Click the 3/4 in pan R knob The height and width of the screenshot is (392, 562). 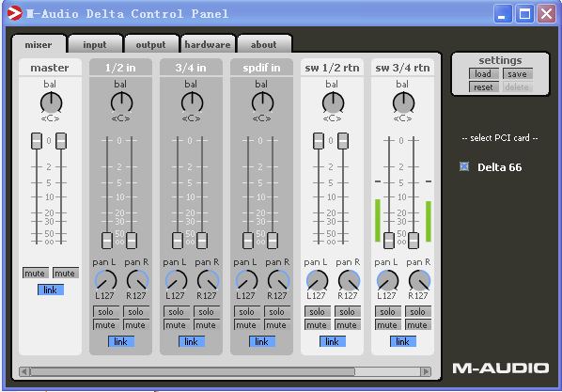[x=208, y=281]
